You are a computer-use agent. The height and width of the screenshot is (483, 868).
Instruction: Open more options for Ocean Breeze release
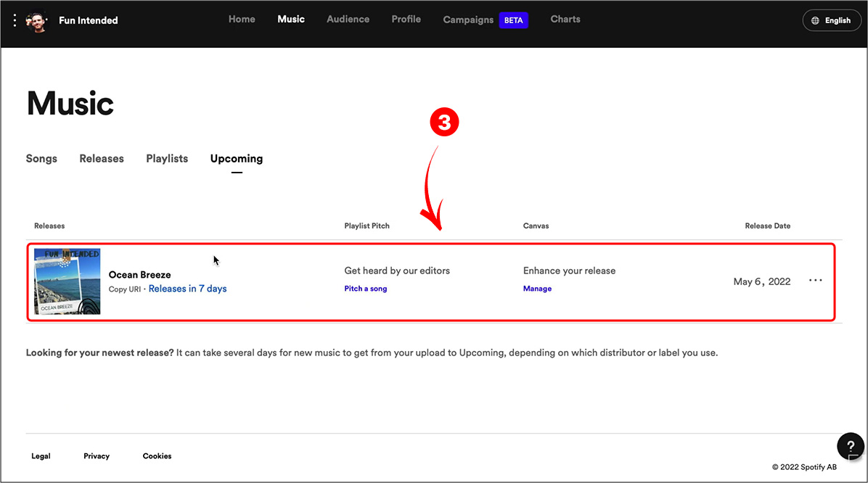[816, 281]
